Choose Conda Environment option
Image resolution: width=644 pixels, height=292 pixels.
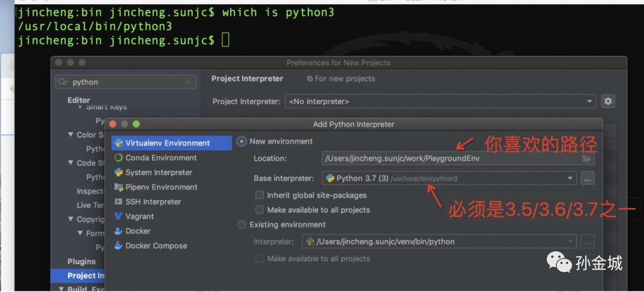[161, 158]
